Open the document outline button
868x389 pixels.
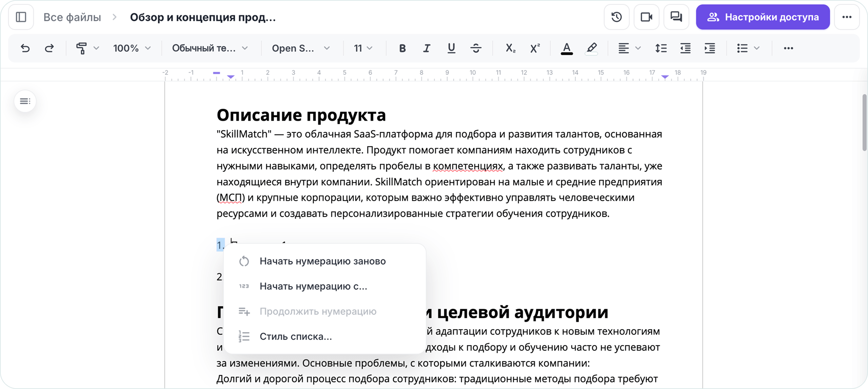point(25,101)
